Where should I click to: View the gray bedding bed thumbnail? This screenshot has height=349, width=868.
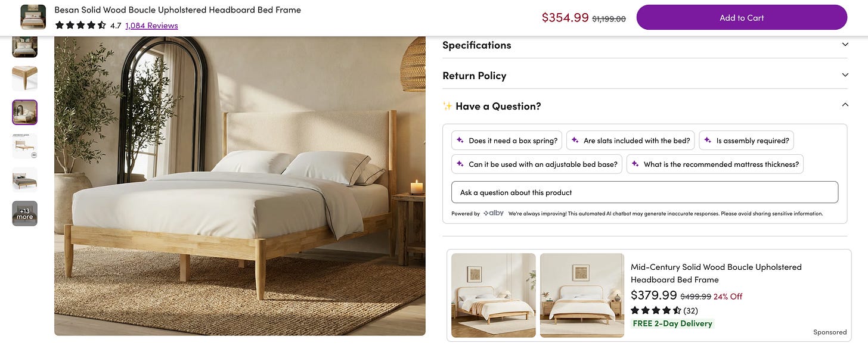click(25, 180)
